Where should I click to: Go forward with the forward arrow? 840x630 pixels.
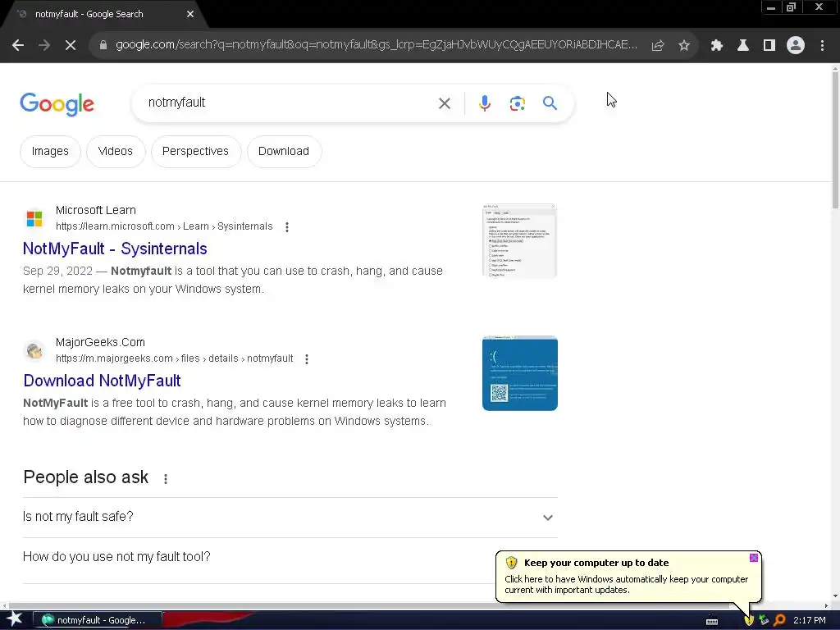click(44, 46)
